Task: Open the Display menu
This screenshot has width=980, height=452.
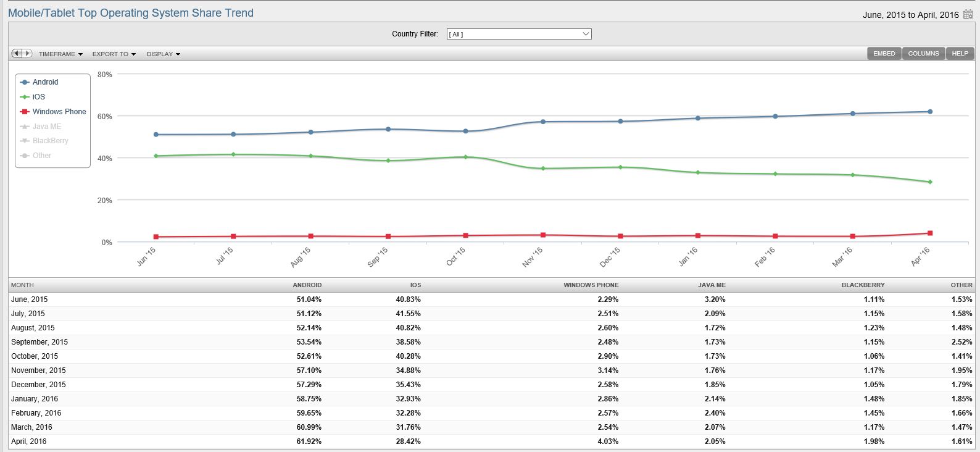Action: [x=163, y=54]
